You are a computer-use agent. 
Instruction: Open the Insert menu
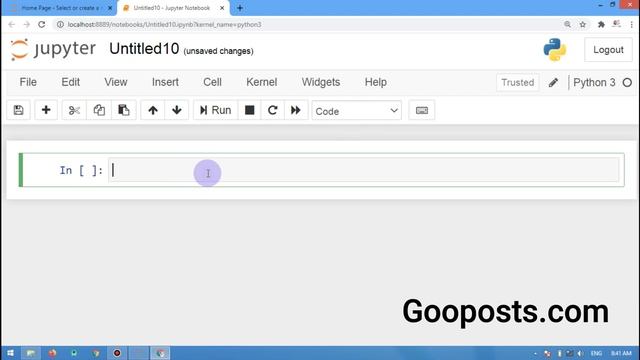(165, 82)
